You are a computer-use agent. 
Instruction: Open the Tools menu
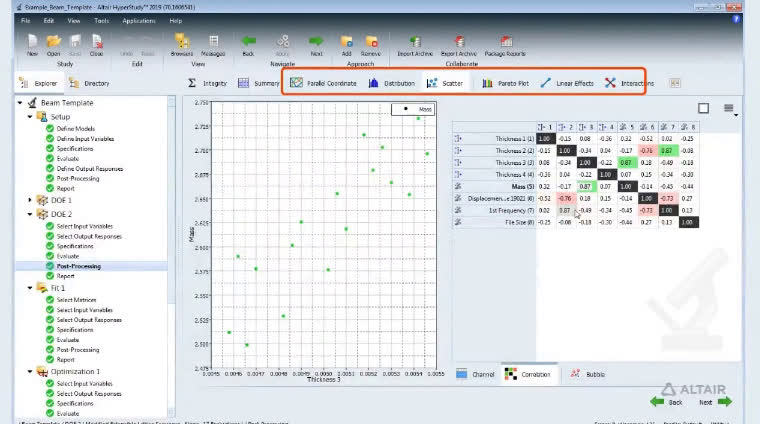pos(101,21)
